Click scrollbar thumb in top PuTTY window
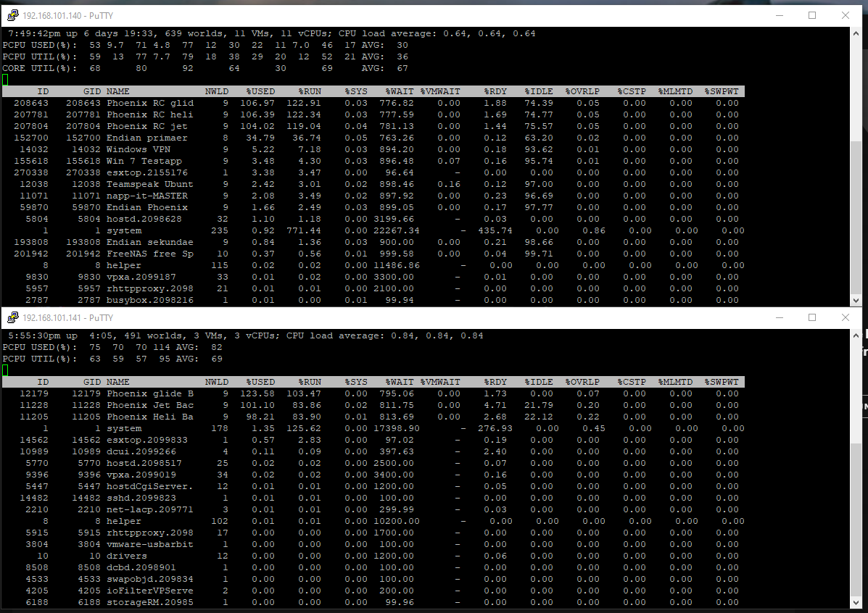868x613 pixels. coord(856,217)
